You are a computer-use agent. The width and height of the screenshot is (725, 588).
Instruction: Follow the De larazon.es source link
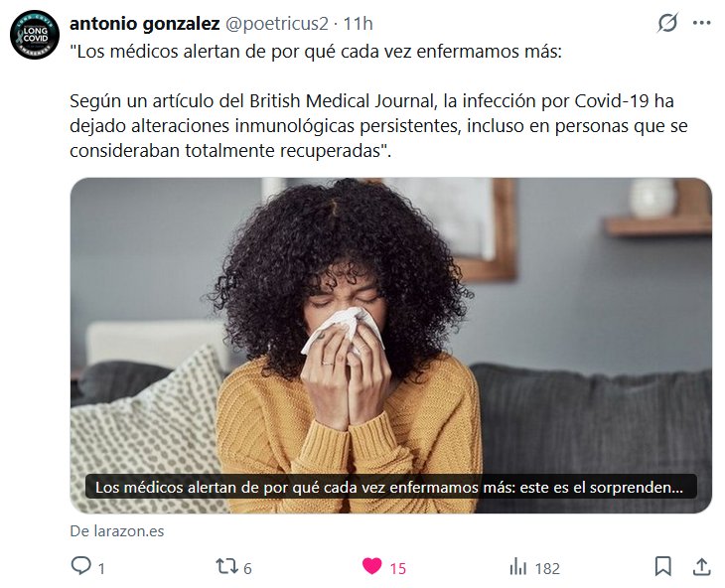[117, 531]
